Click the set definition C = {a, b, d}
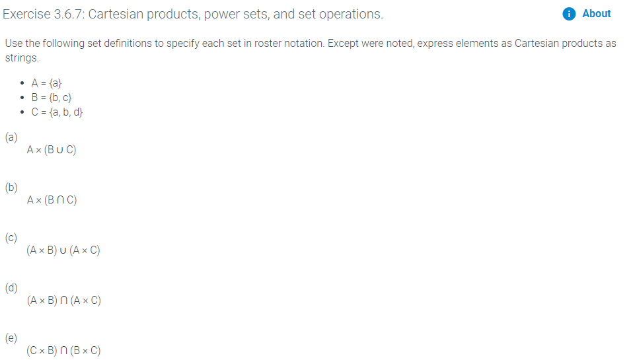The width and height of the screenshot is (629, 364). (57, 112)
